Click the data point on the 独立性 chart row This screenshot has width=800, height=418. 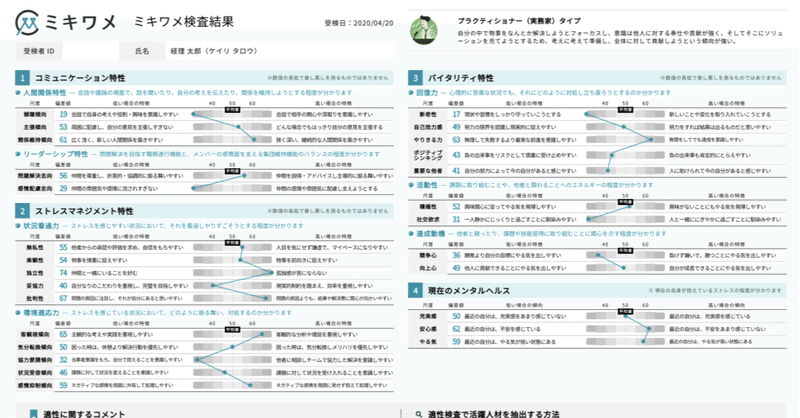click(271, 273)
